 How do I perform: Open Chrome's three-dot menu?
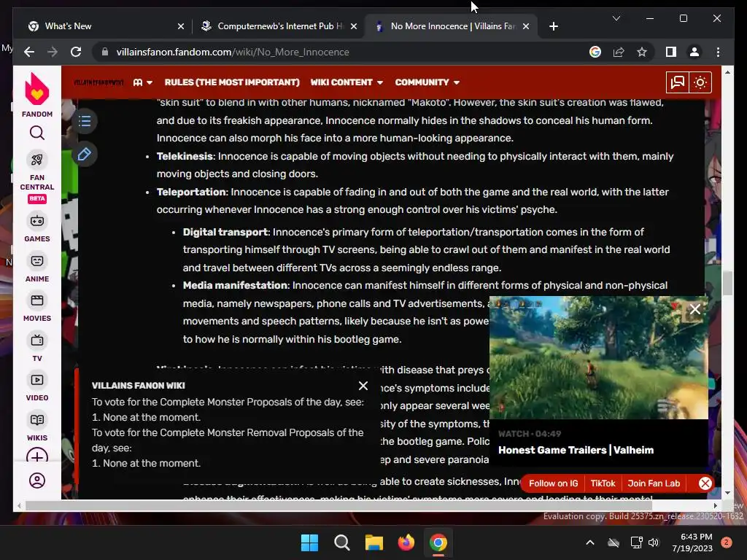pos(718,52)
